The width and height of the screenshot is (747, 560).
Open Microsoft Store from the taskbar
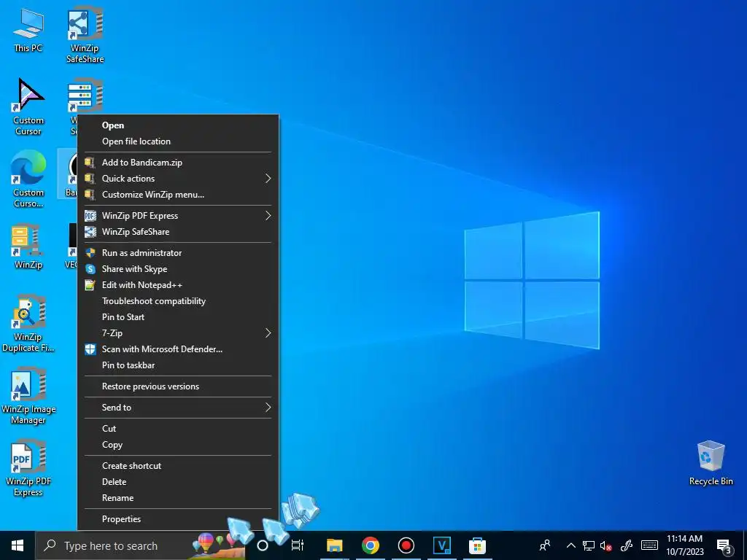(477, 545)
